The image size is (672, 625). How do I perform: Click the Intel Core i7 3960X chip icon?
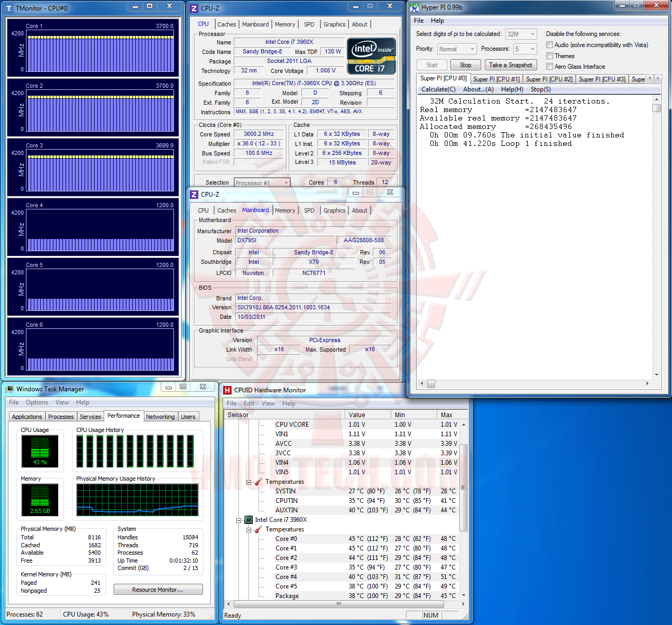tap(248, 520)
